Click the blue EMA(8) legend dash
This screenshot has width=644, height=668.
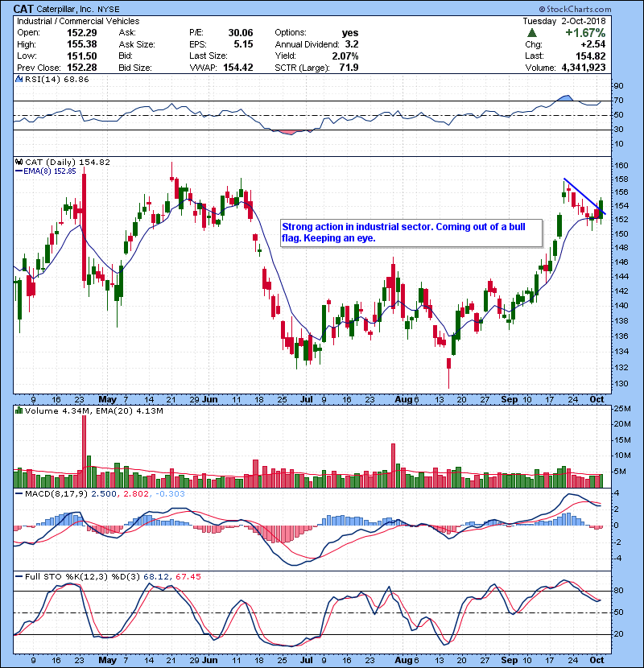[19, 171]
